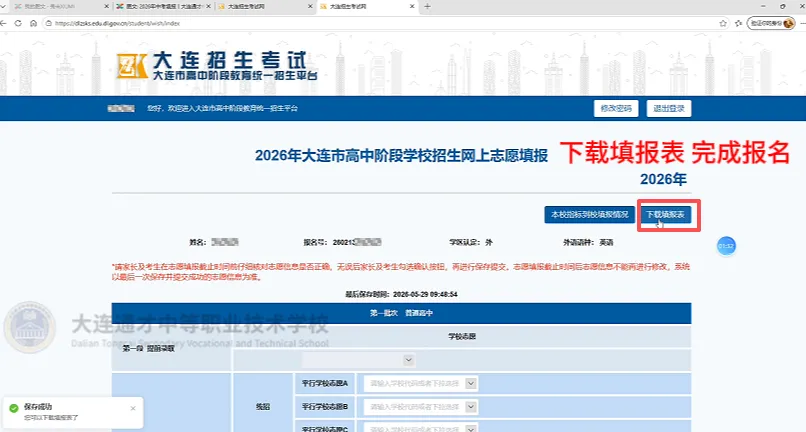This screenshot has width=806, height=432.
Task: Select the active 大连招生考试网 tab
Action: pyautogui.click(x=367, y=6)
